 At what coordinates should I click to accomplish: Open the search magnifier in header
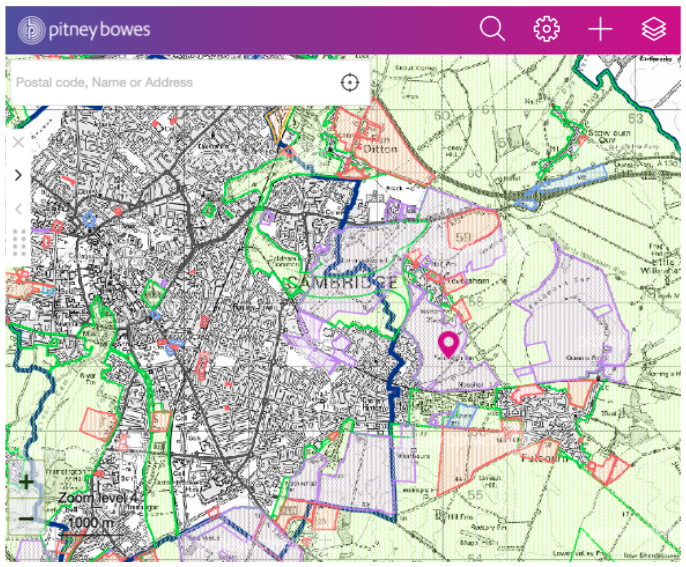pyautogui.click(x=492, y=29)
